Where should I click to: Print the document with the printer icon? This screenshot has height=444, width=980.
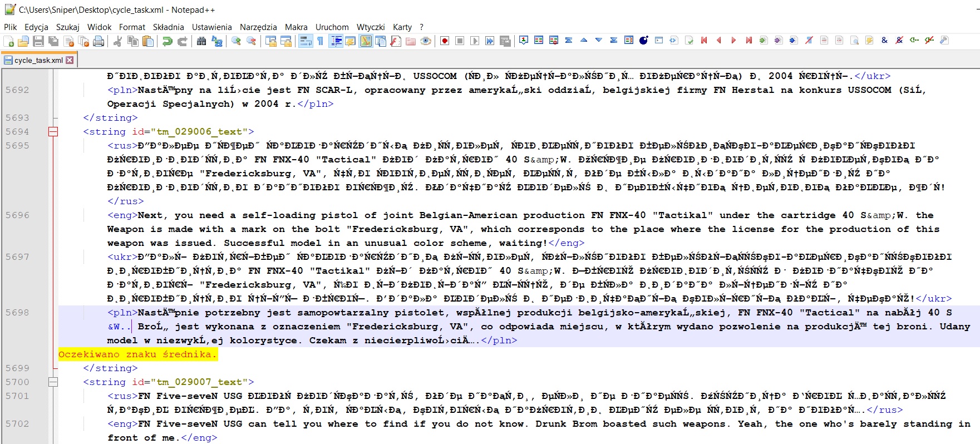click(x=99, y=41)
